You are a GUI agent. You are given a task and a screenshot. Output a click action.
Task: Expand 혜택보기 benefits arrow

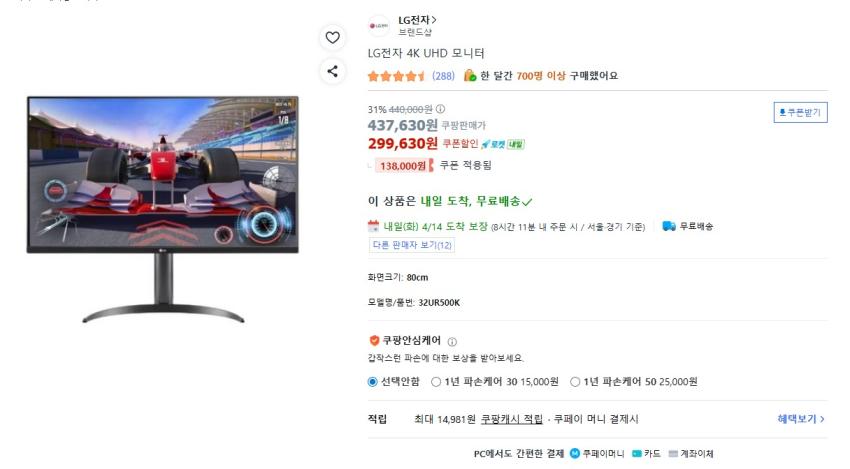coord(801,419)
